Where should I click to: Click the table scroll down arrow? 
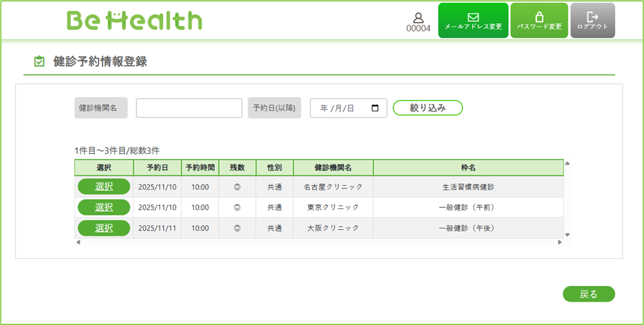point(568,235)
